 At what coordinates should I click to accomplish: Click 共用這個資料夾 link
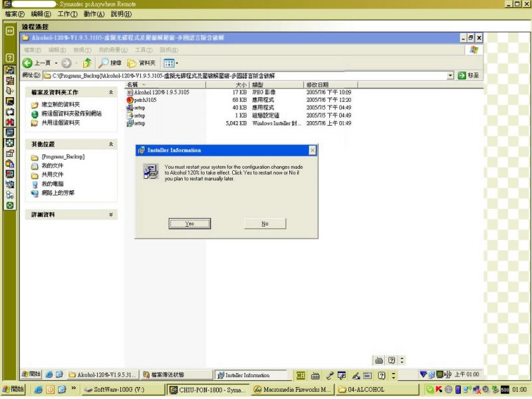pyautogui.click(x=61, y=123)
